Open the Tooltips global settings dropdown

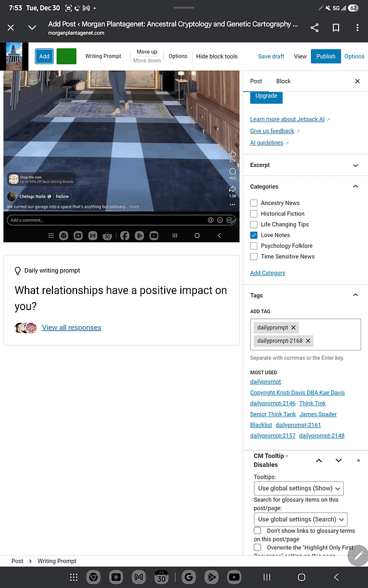(x=298, y=488)
